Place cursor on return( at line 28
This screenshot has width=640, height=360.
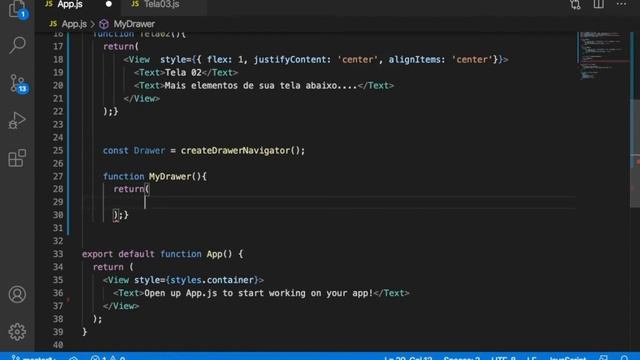click(x=131, y=189)
